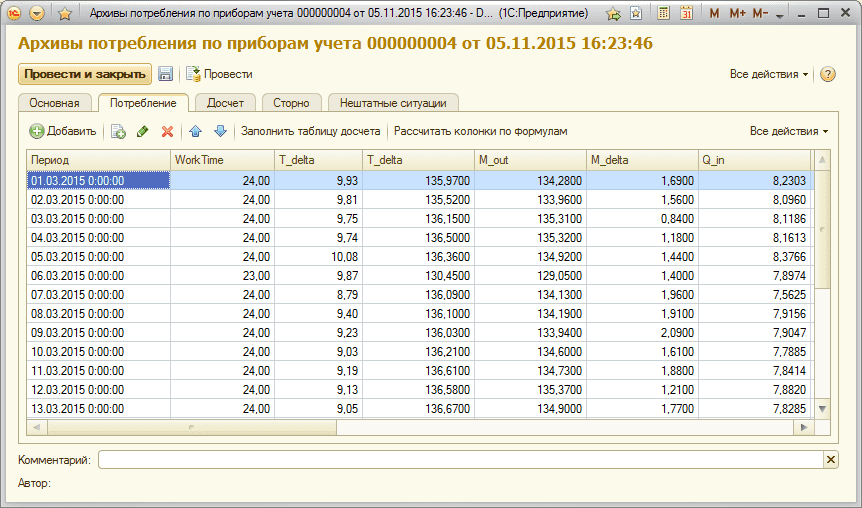
Task: Click the table's vertical scroll down arrow
Action: click(x=822, y=408)
